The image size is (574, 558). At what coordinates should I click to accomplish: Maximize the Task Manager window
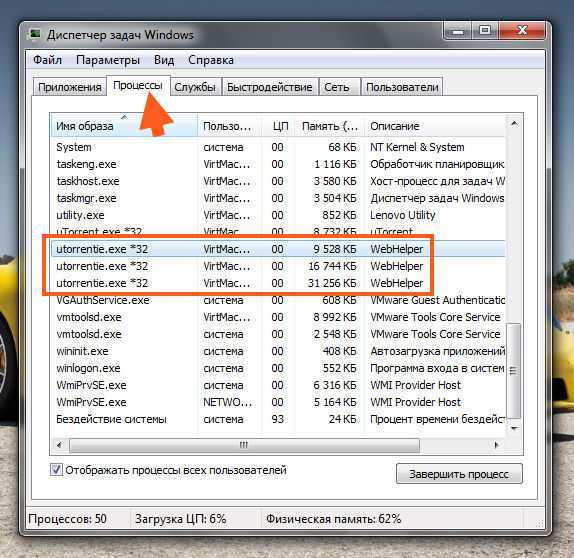pyautogui.click(x=485, y=31)
